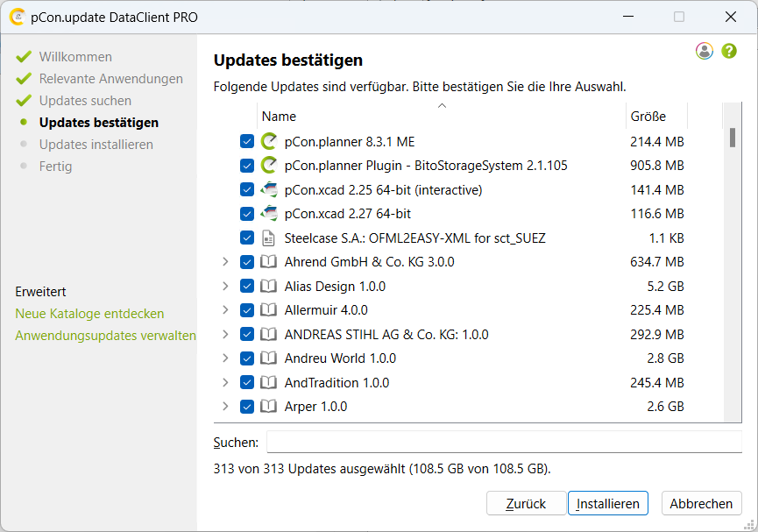Viewport: 758px width, 532px height.
Task: Expand the Allermuir 4.0.0 entry
Action: 225,309
